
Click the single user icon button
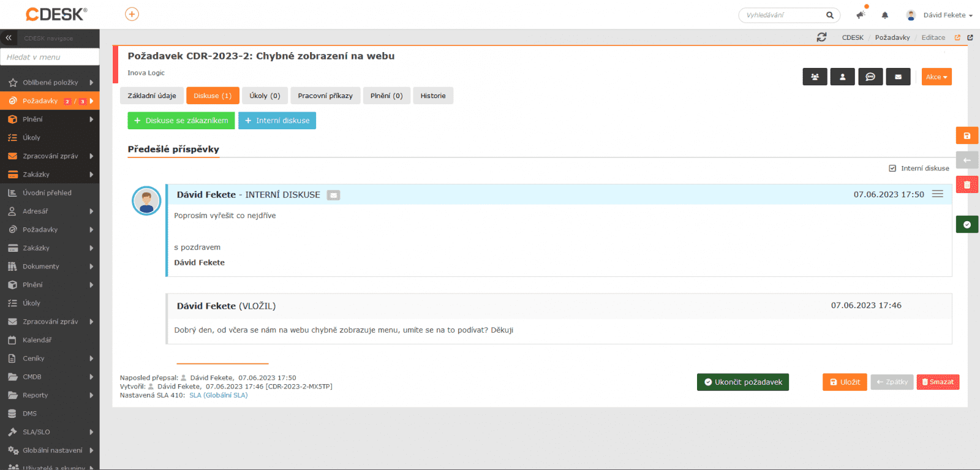click(x=843, y=77)
